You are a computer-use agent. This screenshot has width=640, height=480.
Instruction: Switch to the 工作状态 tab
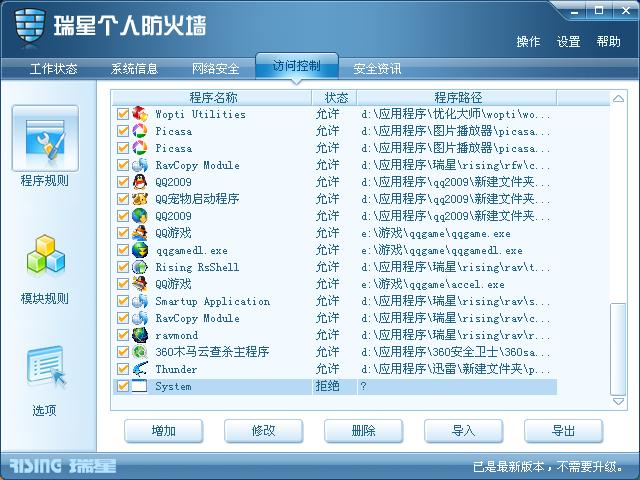coord(53,69)
